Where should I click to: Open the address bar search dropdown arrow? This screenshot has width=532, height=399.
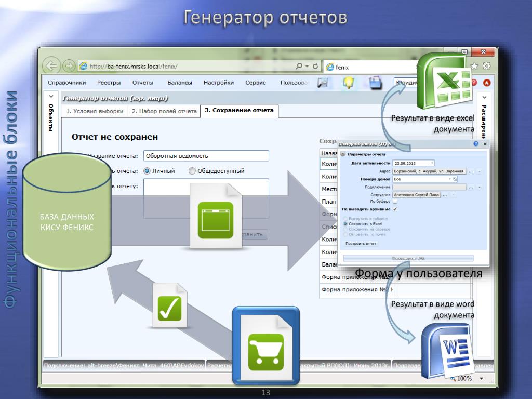[307, 66]
